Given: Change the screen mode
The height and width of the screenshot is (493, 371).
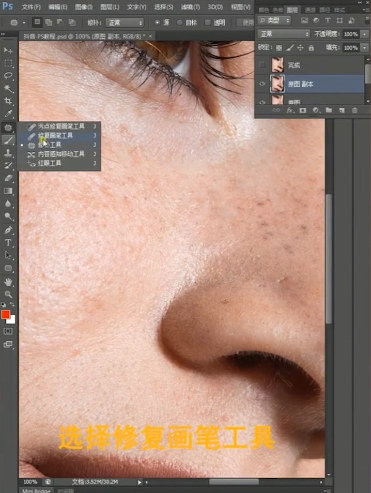Looking at the screenshot, I should coord(8,344).
